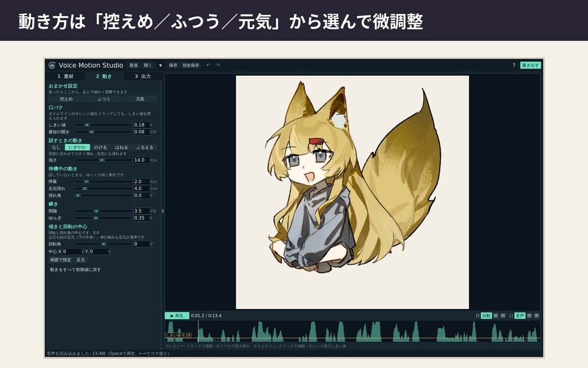588x368 pixels.
Task: Click the ゆらぎ value field 0.35
Action: [142, 218]
